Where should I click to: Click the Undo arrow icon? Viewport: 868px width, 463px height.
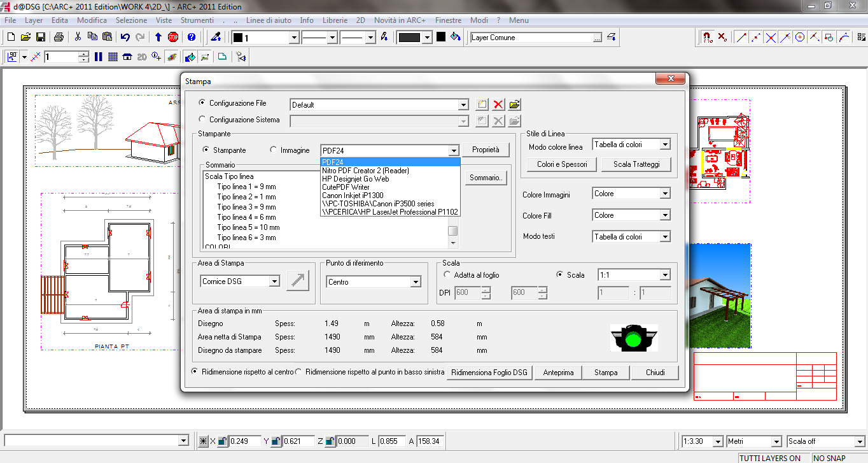[125, 38]
